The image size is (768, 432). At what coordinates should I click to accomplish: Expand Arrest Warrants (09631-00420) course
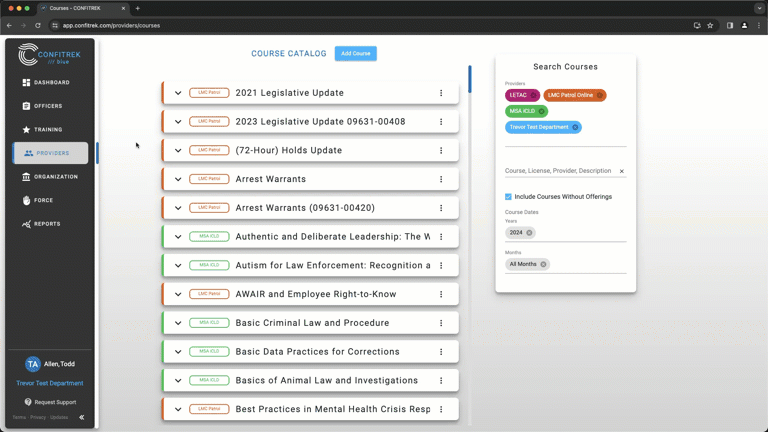pos(178,208)
